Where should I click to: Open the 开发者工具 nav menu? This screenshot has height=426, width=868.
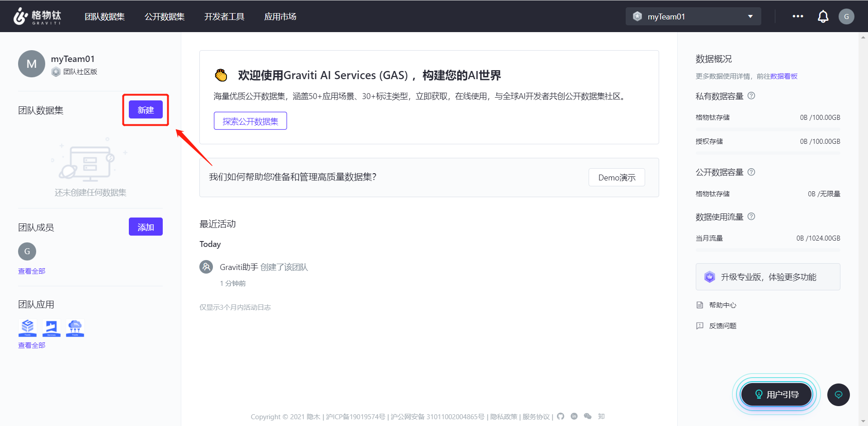coord(224,17)
